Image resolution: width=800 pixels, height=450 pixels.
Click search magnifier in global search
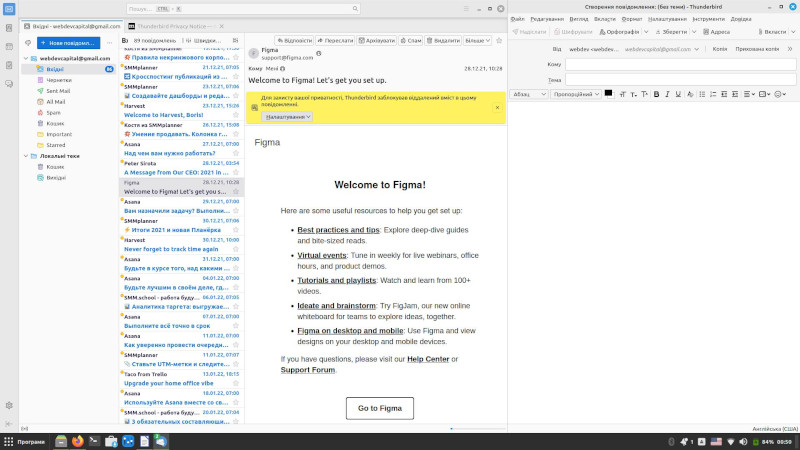click(355, 9)
